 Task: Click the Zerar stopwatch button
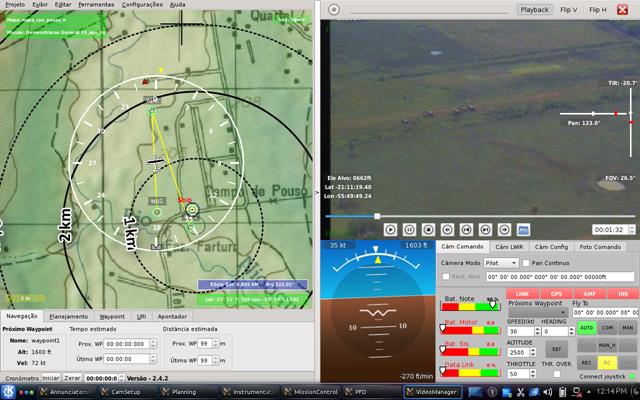click(x=72, y=378)
